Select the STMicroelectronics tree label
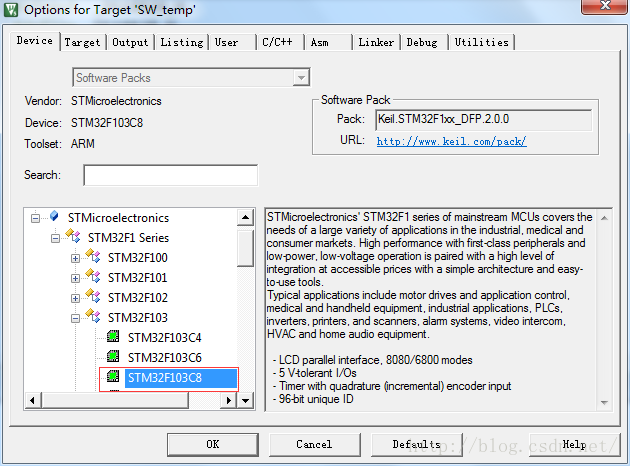The width and height of the screenshot is (630, 466). click(x=119, y=218)
